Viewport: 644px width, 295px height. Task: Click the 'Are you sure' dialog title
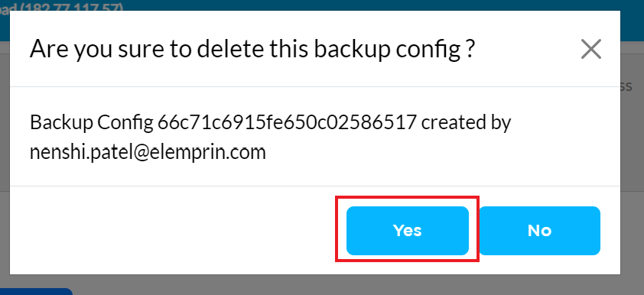coord(252,49)
